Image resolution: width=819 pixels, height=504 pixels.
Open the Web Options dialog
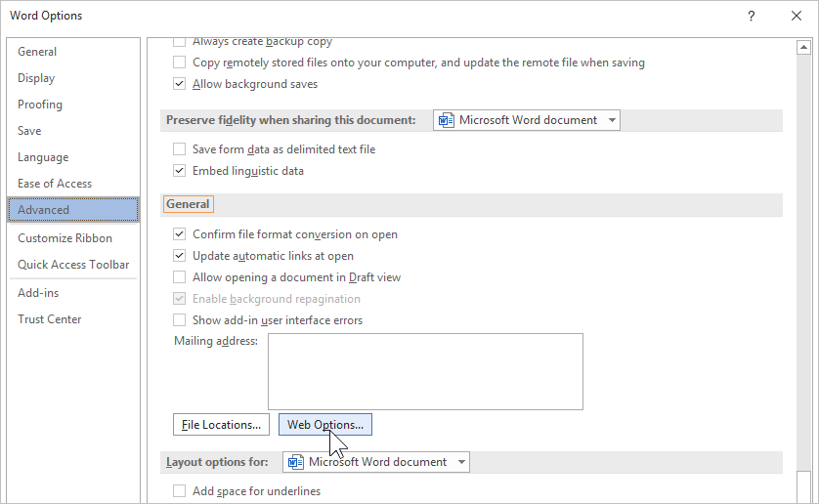pos(325,425)
